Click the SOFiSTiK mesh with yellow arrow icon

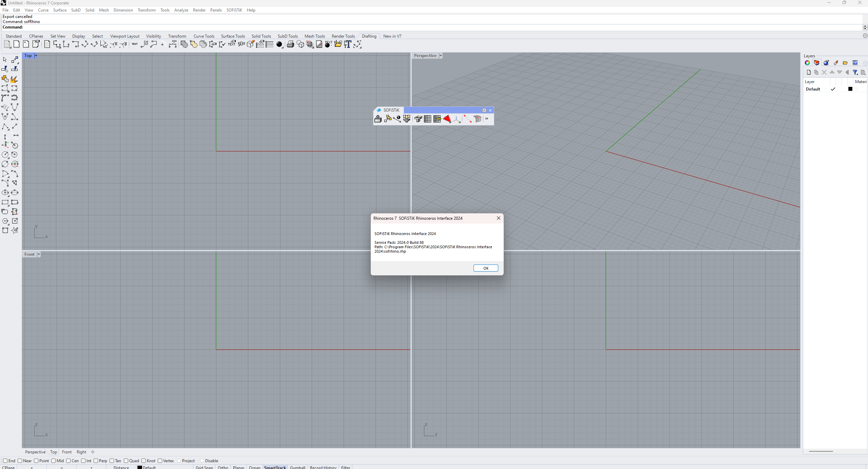pos(437,119)
